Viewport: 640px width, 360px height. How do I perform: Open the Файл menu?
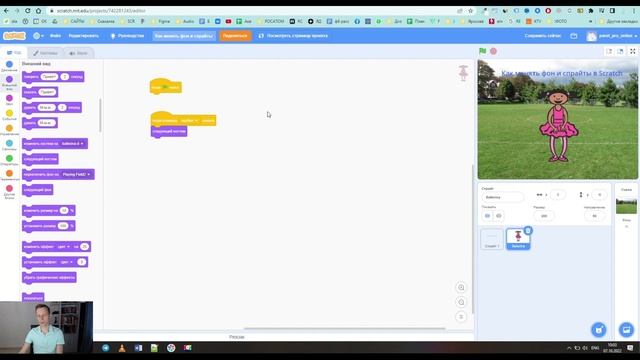pyautogui.click(x=55, y=36)
